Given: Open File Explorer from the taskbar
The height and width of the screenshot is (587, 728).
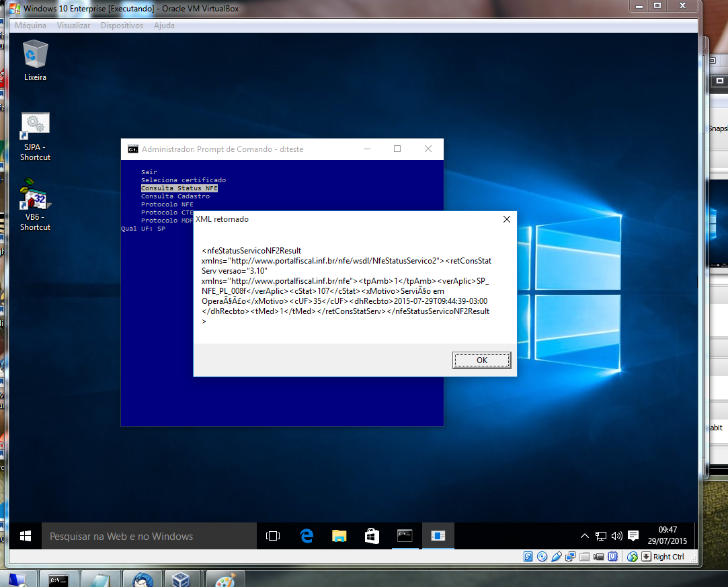Looking at the screenshot, I should (339, 536).
